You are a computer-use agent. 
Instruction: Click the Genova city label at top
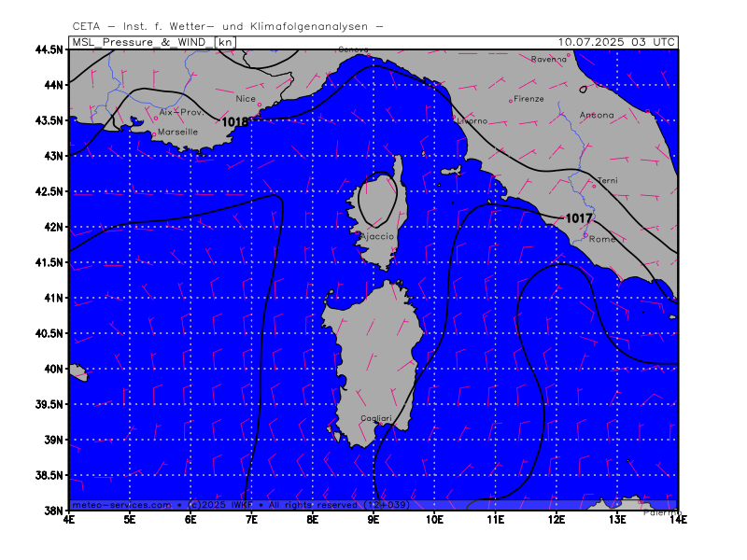point(353,49)
